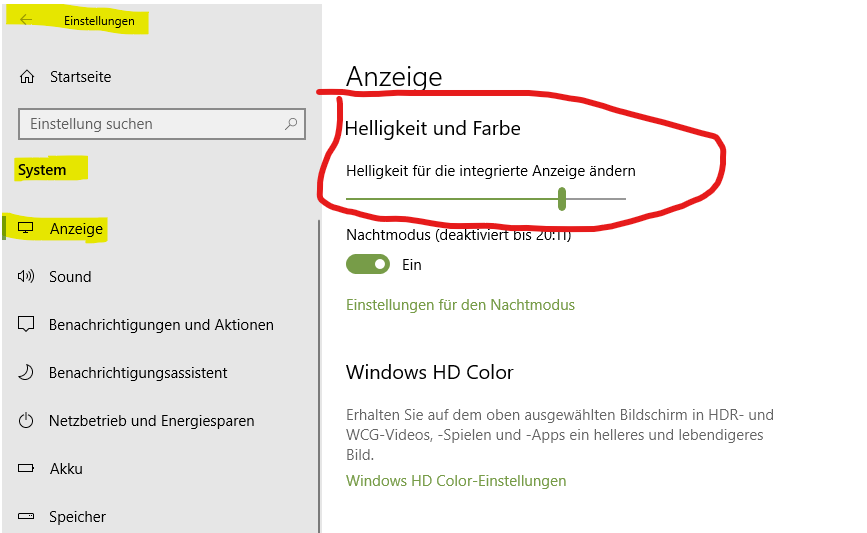
Task: Click the Startseite home icon
Action: click(x=27, y=77)
